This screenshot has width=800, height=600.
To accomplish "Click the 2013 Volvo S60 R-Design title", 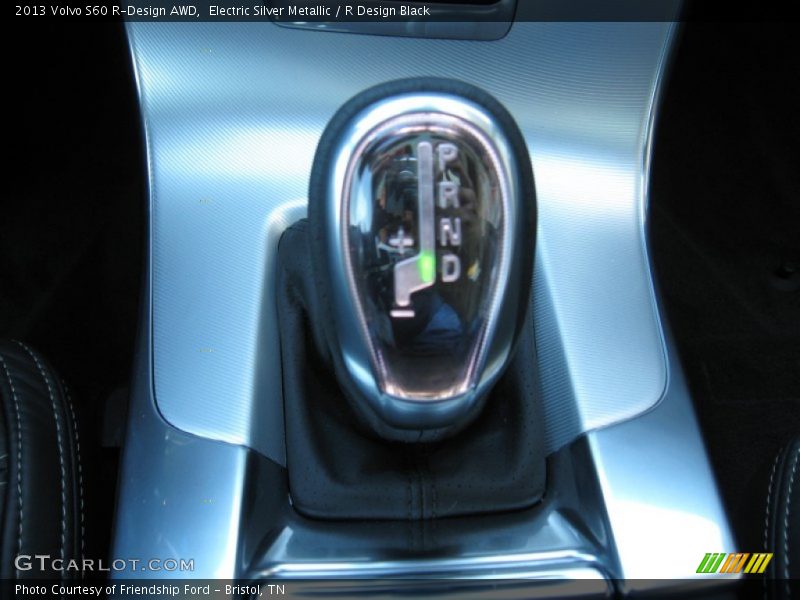I will [x=105, y=11].
